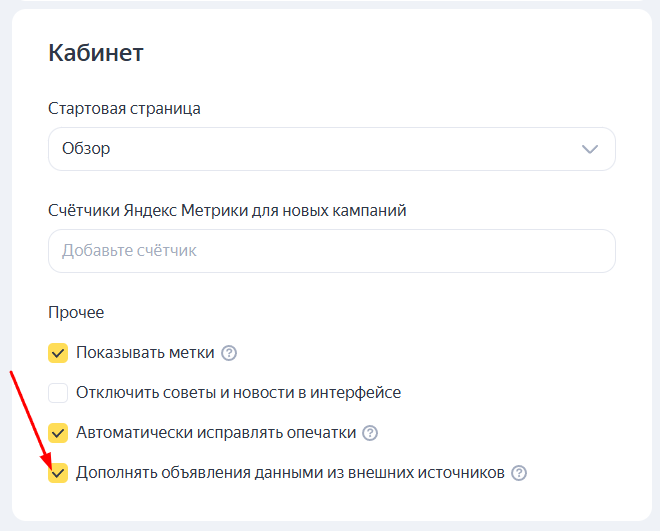Toggle the Автоматически исправлять опечатки checkbox

pyautogui.click(x=58, y=433)
